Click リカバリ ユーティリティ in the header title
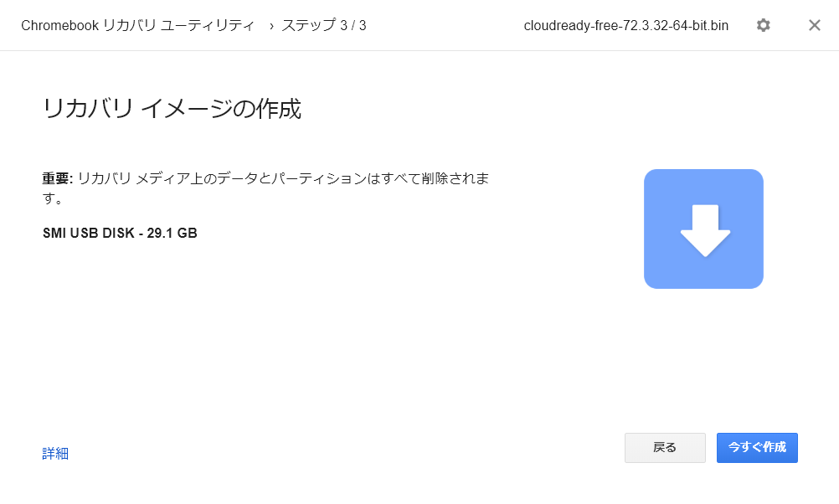Image resolution: width=839 pixels, height=504 pixels. pos(178,25)
